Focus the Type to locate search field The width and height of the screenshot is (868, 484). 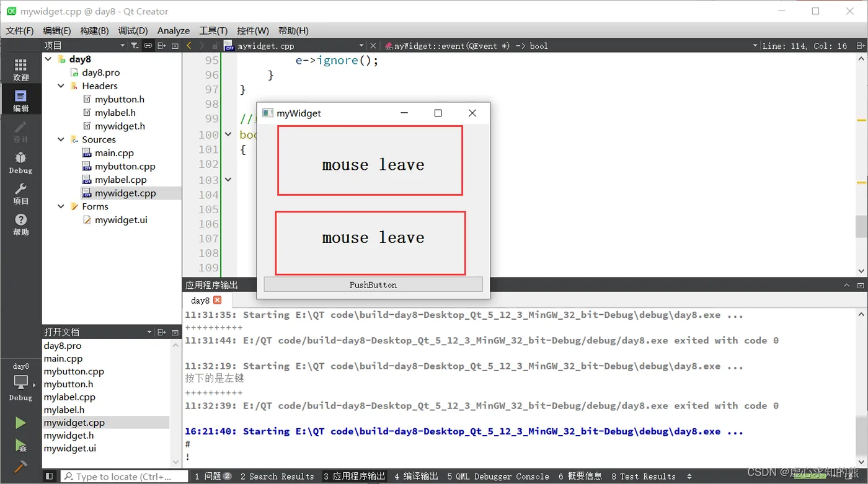(x=124, y=476)
